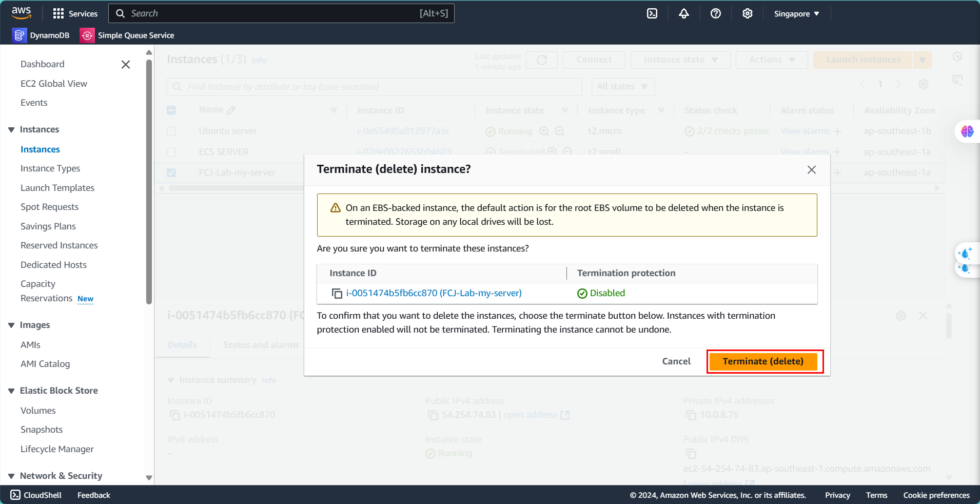Viewport: 980px width, 504px height.
Task: Open Spot Requests in sidebar
Action: click(x=49, y=207)
